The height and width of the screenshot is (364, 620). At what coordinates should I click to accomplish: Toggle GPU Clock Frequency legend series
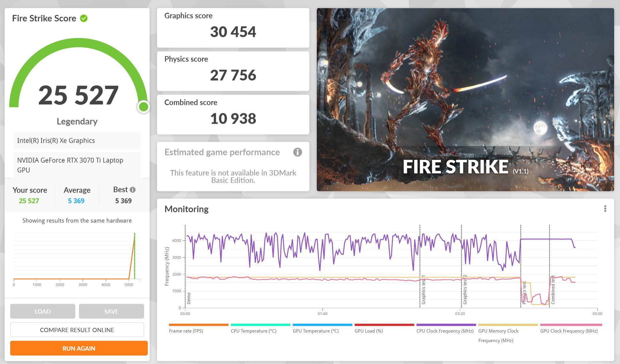click(569, 331)
